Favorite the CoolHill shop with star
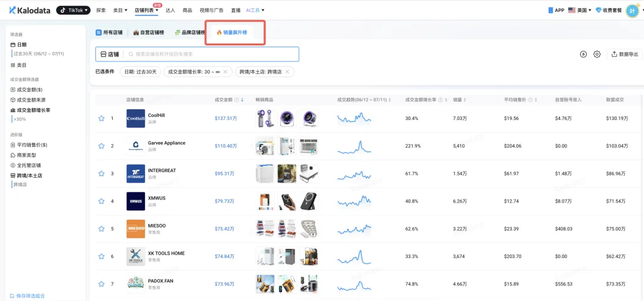The image size is (644, 301). (101, 118)
